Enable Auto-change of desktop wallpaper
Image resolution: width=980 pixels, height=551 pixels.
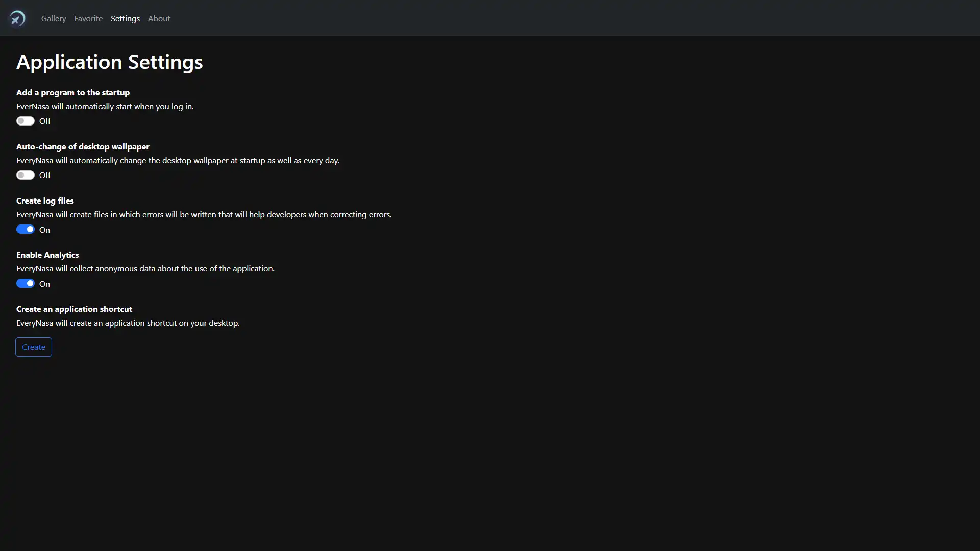click(x=25, y=175)
